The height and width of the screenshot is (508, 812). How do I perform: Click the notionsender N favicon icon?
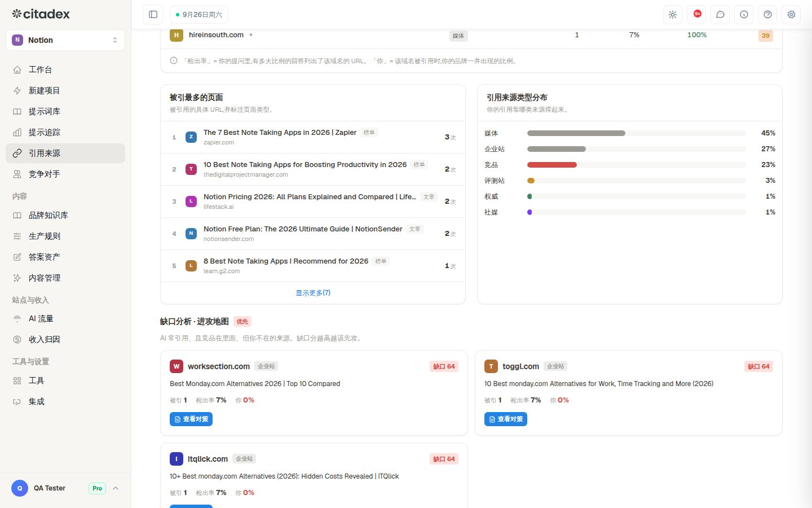pyautogui.click(x=191, y=234)
